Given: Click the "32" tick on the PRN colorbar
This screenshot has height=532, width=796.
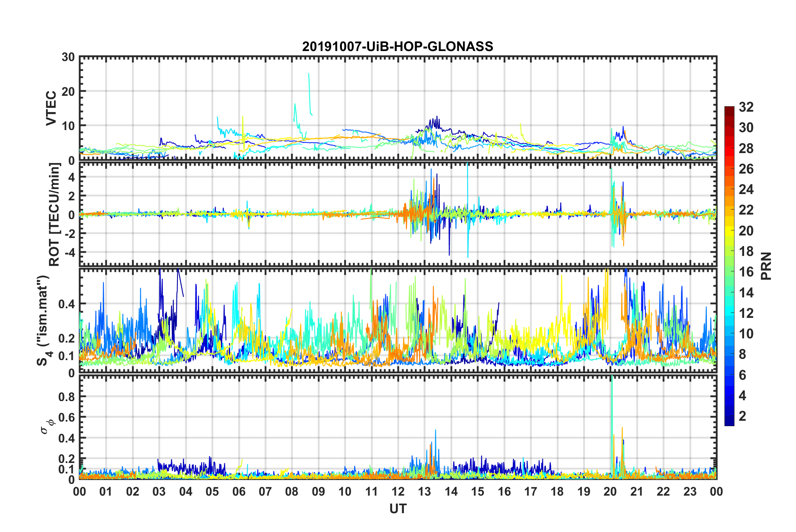Looking at the screenshot, I should tap(746, 107).
